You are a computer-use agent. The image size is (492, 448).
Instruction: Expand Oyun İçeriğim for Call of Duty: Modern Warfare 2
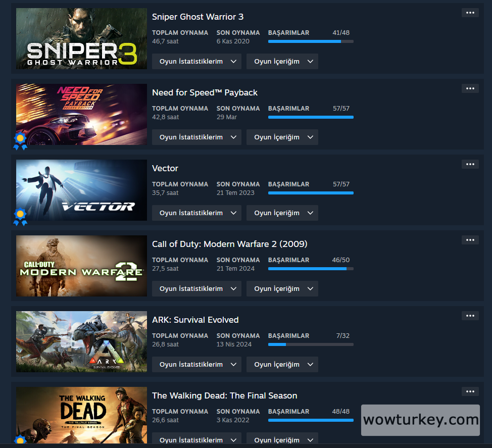click(x=282, y=288)
